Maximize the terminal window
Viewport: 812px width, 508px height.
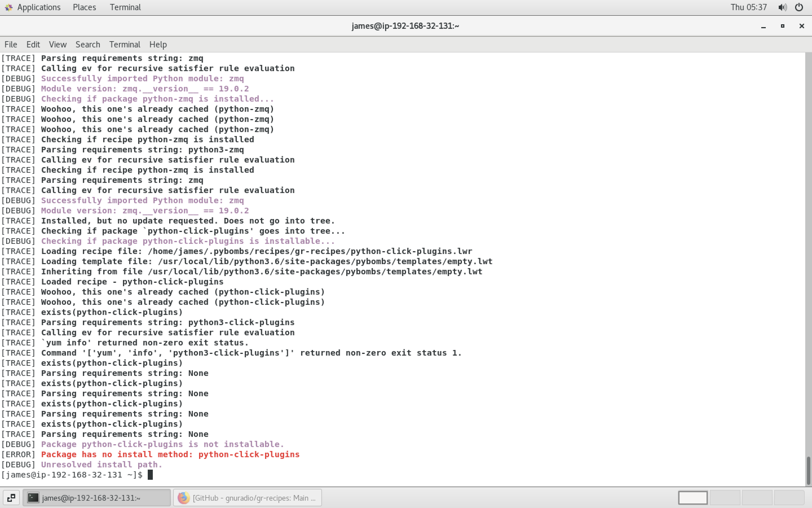(x=782, y=26)
